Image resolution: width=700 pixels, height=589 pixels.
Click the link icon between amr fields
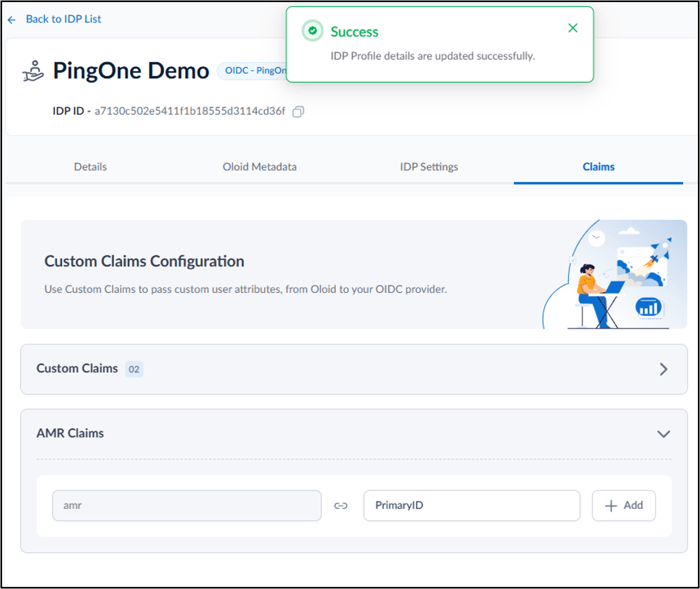341,505
